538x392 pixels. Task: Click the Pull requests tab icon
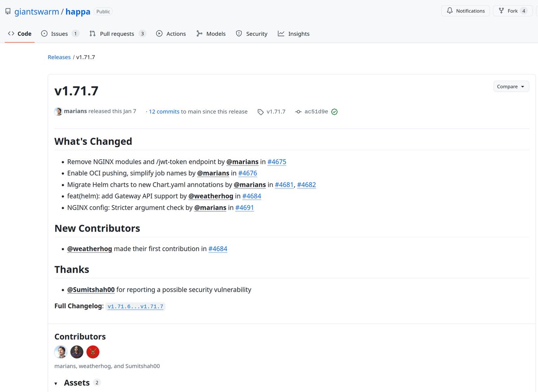coord(92,34)
